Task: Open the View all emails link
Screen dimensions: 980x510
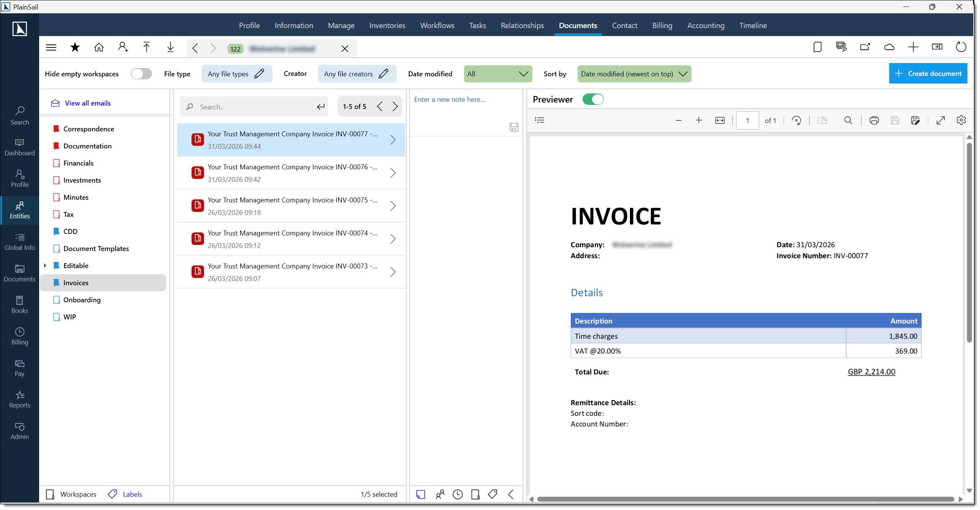Action: click(x=87, y=103)
